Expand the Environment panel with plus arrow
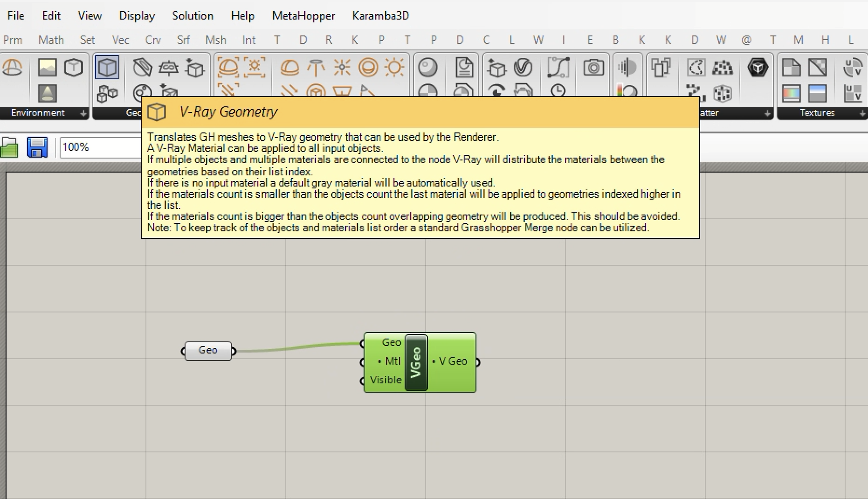 click(83, 113)
